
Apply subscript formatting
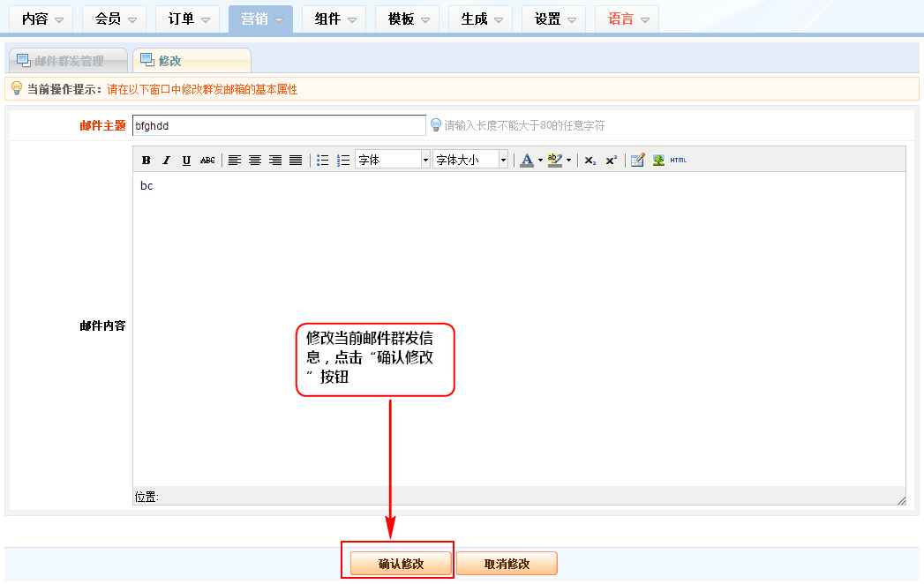[x=590, y=160]
